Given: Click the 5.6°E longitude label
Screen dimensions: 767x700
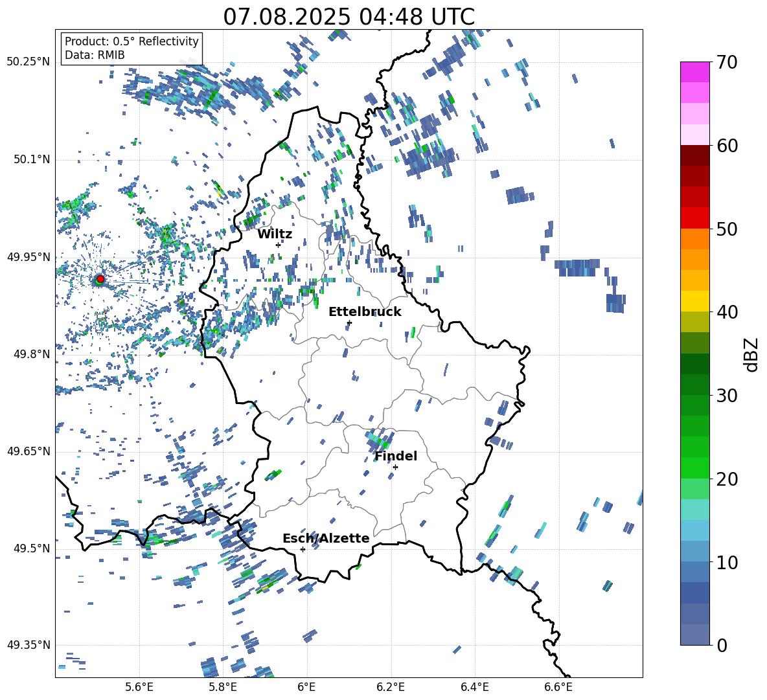Looking at the screenshot, I should coord(139,687).
